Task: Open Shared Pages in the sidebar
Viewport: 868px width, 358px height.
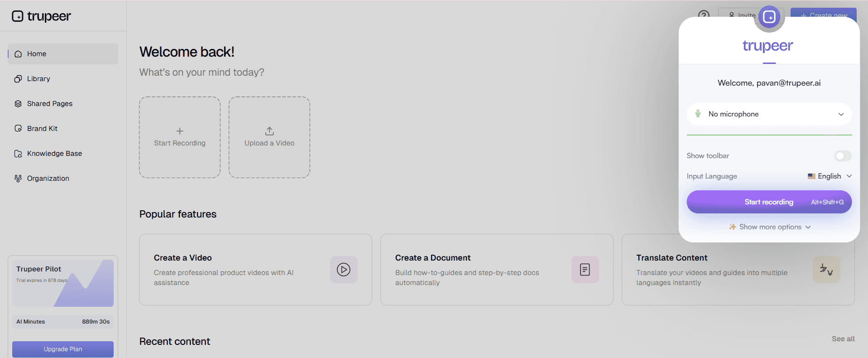Action: (63, 104)
